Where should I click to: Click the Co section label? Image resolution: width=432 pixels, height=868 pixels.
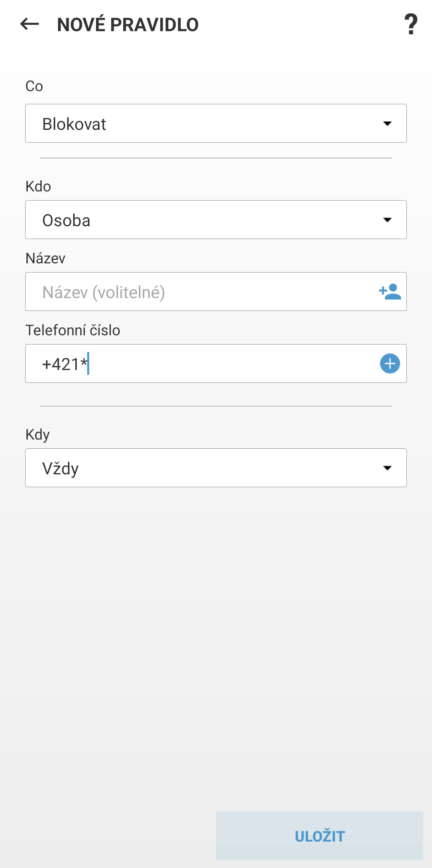click(x=34, y=85)
